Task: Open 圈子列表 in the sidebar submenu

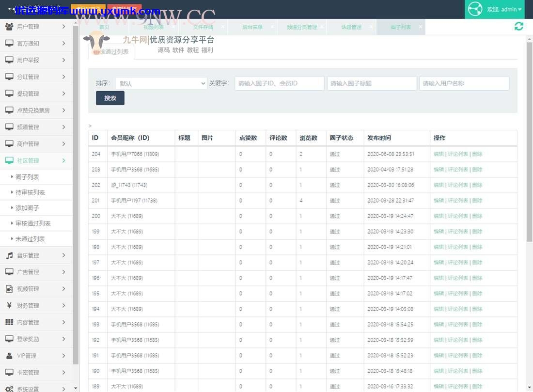Action: tap(27, 177)
